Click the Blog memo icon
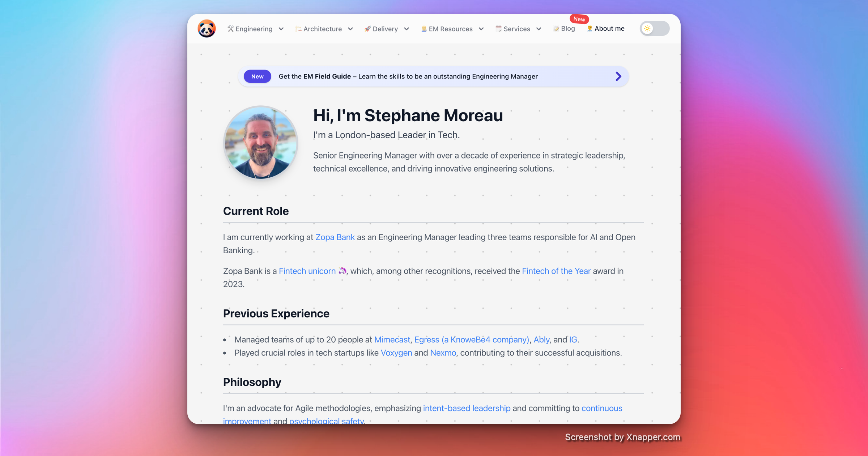The image size is (868, 456). (x=556, y=29)
